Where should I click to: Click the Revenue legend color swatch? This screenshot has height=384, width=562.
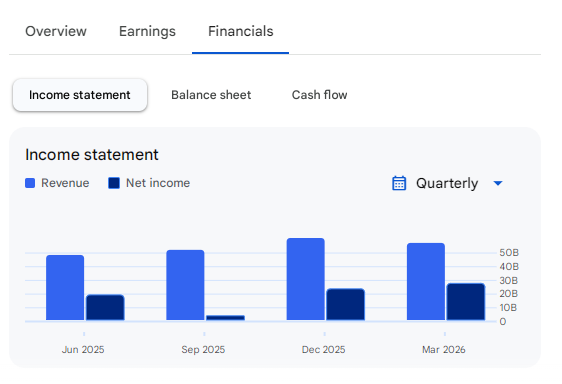pyautogui.click(x=30, y=183)
